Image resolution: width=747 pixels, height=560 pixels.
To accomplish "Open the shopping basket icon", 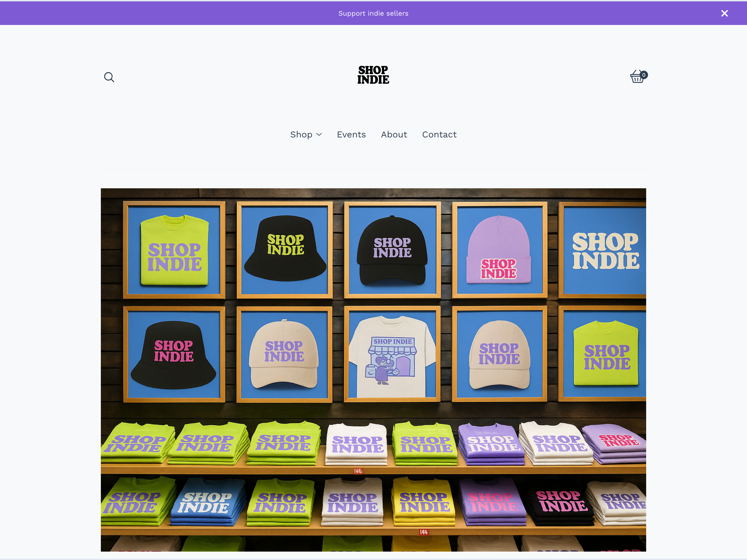I will [637, 77].
